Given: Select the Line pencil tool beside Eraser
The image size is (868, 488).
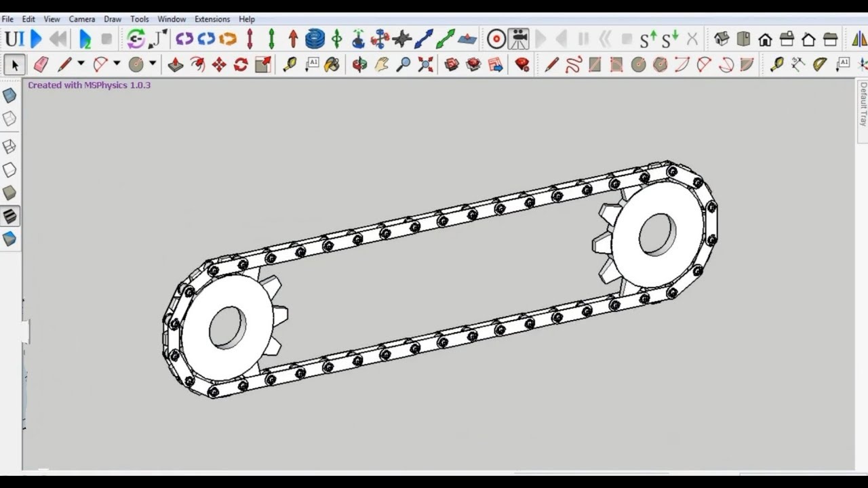Looking at the screenshot, I should pyautogui.click(x=64, y=65).
